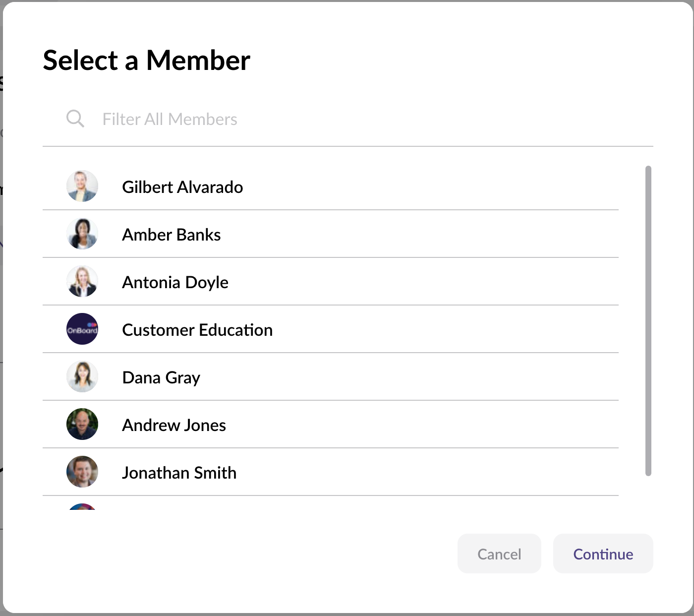Click the search magnifier icon
694x616 pixels.
(x=75, y=119)
